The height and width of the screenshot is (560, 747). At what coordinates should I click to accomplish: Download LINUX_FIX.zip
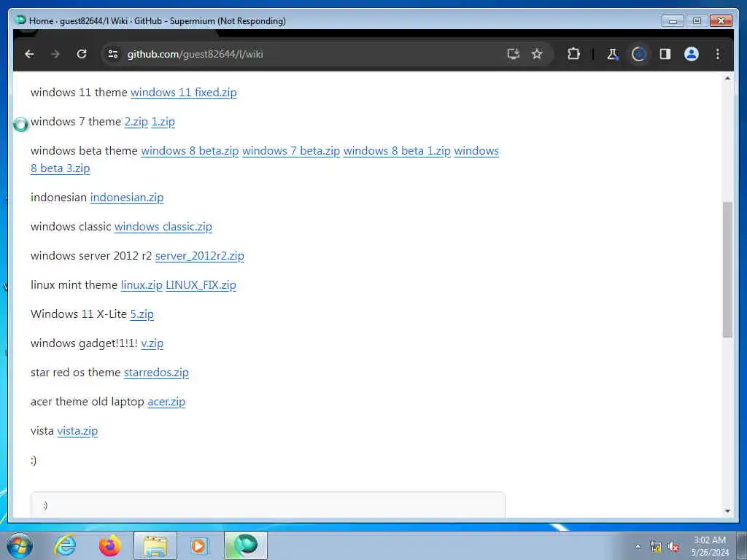(201, 285)
